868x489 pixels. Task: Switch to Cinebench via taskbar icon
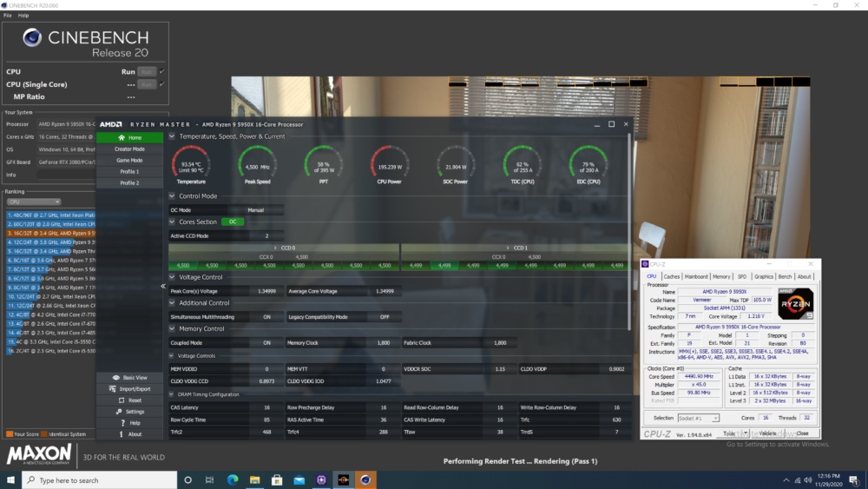pyautogui.click(x=365, y=480)
